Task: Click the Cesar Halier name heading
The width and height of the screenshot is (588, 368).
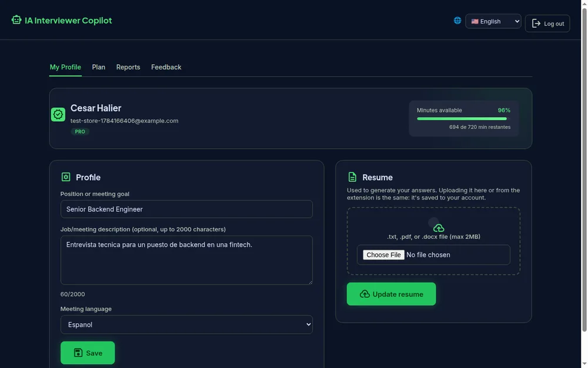Action: (96, 108)
